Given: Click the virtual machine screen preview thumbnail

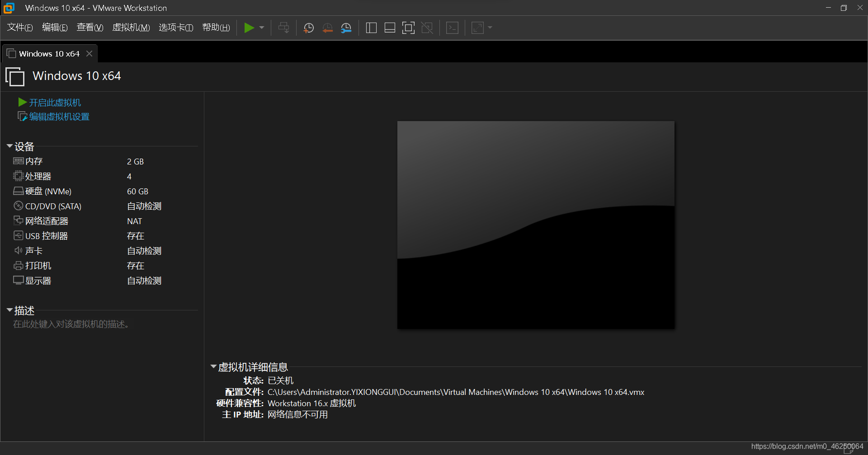Looking at the screenshot, I should 536,225.
